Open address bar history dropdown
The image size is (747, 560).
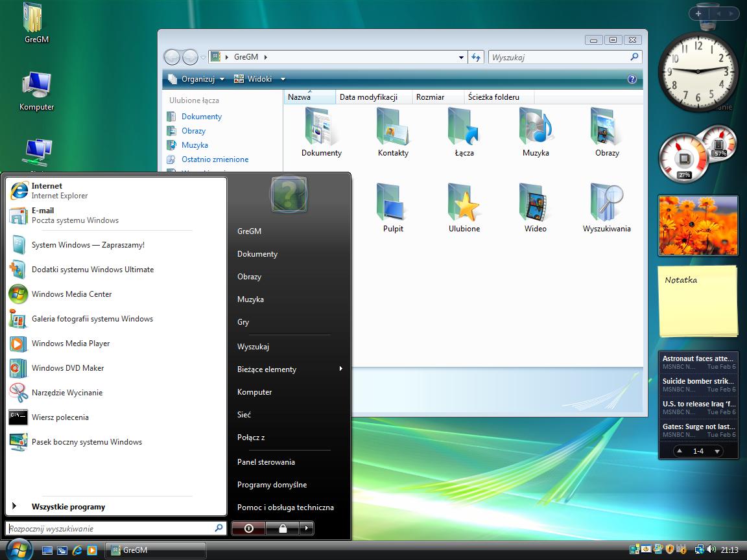pos(460,57)
